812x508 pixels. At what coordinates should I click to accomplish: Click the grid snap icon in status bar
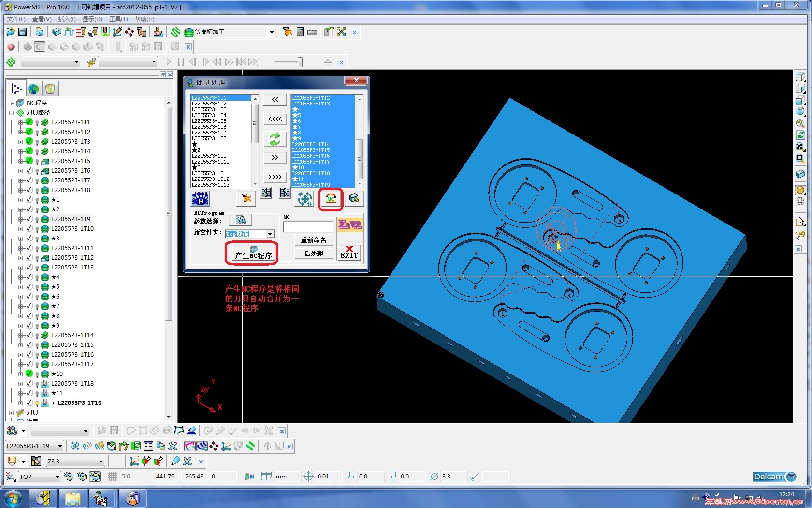pyautogui.click(x=112, y=477)
